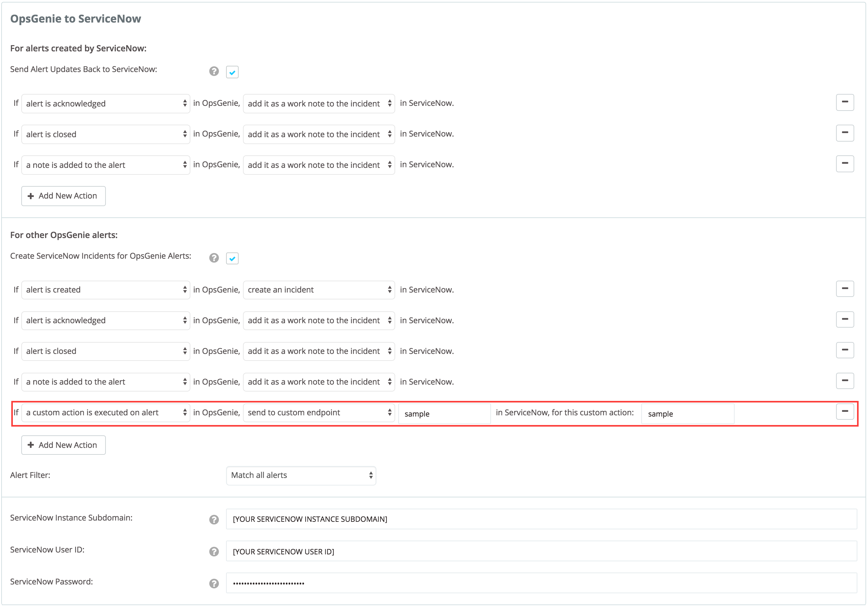Viewport: 868px width, 607px height.
Task: Show help for ServiceNow User ID
Action: click(x=214, y=552)
